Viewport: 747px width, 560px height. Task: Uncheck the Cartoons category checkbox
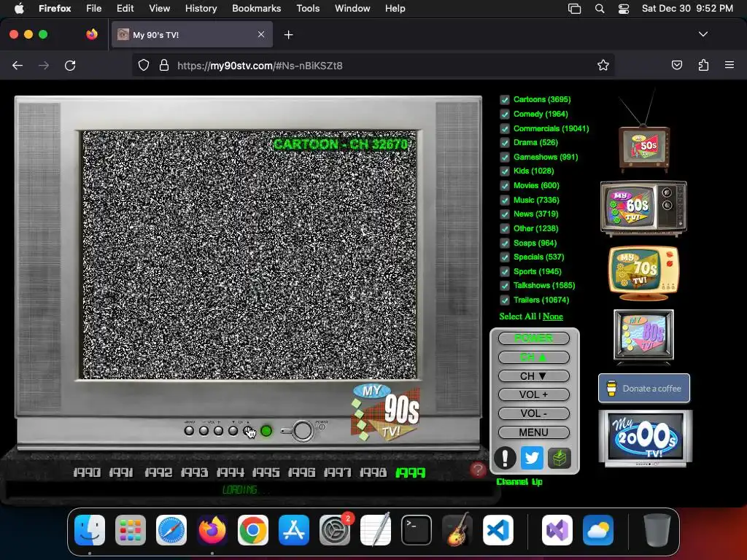pos(505,99)
